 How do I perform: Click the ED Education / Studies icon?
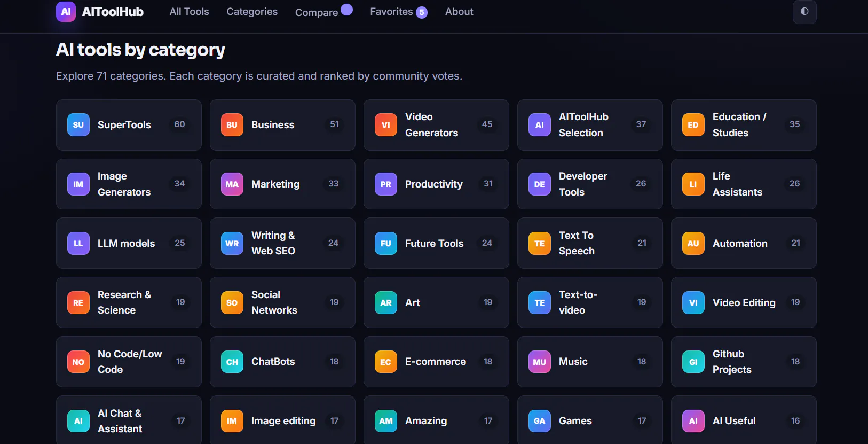point(693,125)
